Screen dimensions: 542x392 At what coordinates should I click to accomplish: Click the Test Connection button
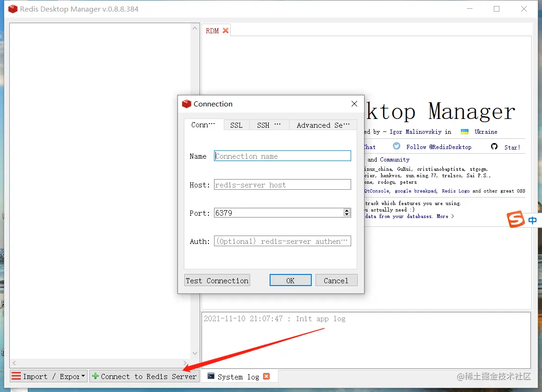coord(217,280)
